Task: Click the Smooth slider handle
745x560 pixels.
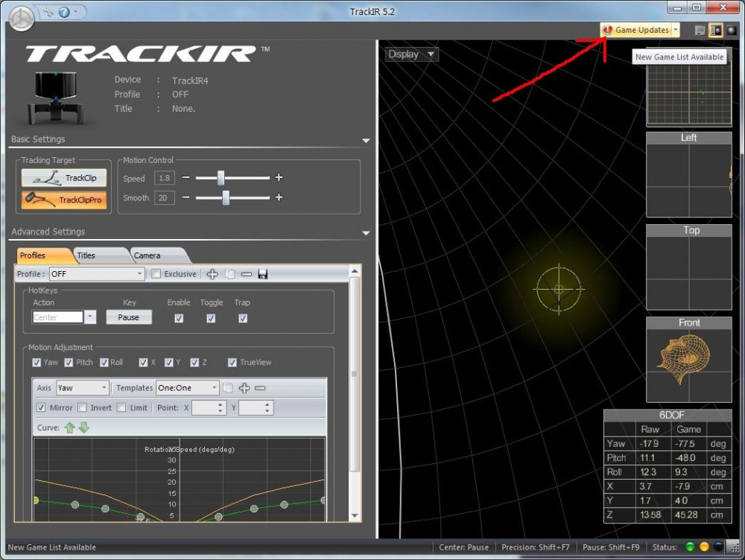Action: (225, 197)
